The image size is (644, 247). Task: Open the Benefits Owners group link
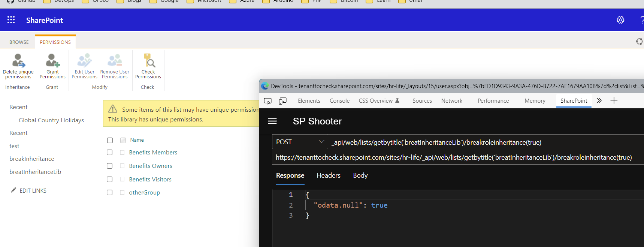(151, 166)
